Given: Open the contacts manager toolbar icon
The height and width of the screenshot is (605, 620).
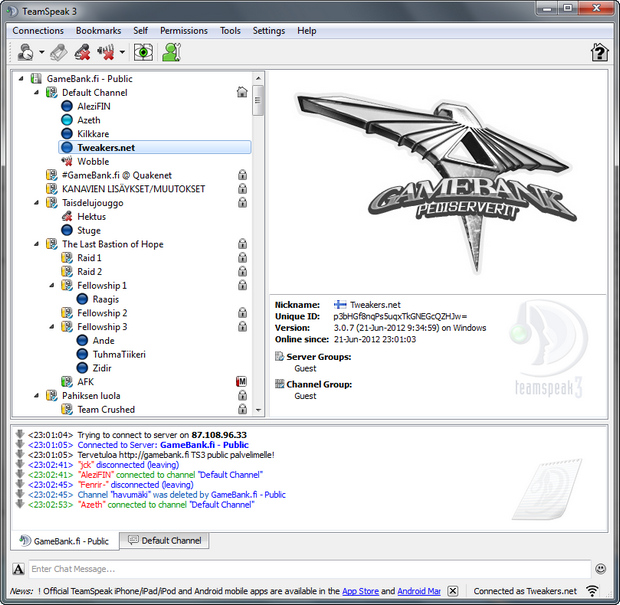Looking at the screenshot, I should (172, 52).
